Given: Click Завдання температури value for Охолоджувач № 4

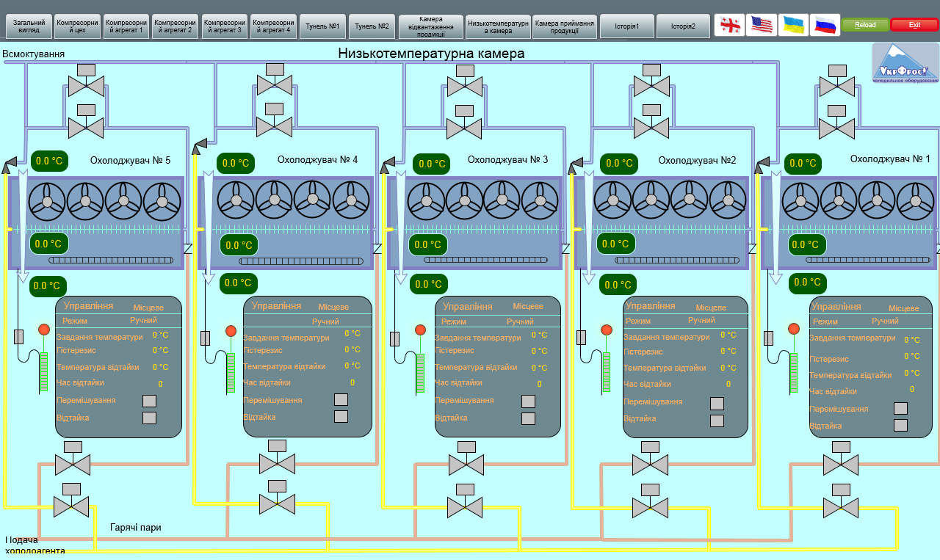Looking at the screenshot, I should click(x=352, y=334).
